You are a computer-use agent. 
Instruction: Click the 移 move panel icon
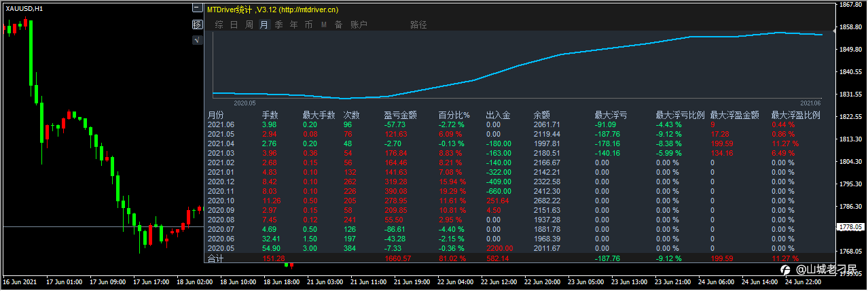click(197, 24)
